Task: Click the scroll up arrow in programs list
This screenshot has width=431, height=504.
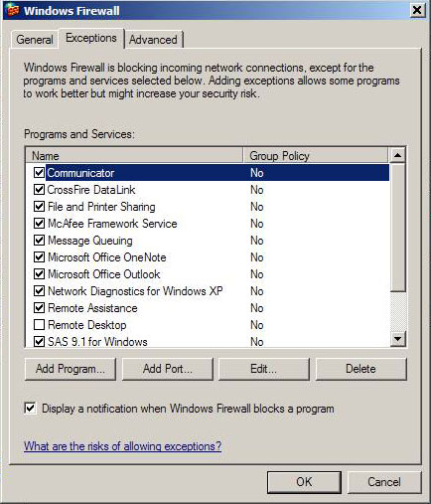Action: pos(397,155)
